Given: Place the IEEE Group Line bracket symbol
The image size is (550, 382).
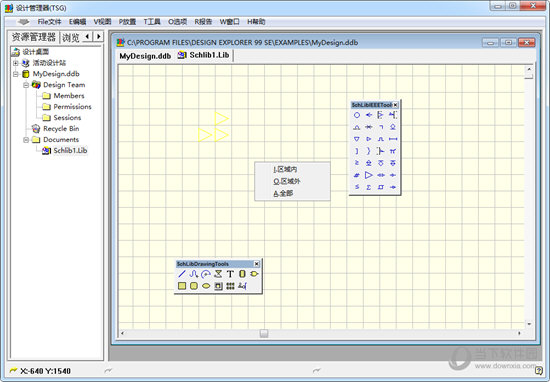Looking at the screenshot, I should point(357,151).
